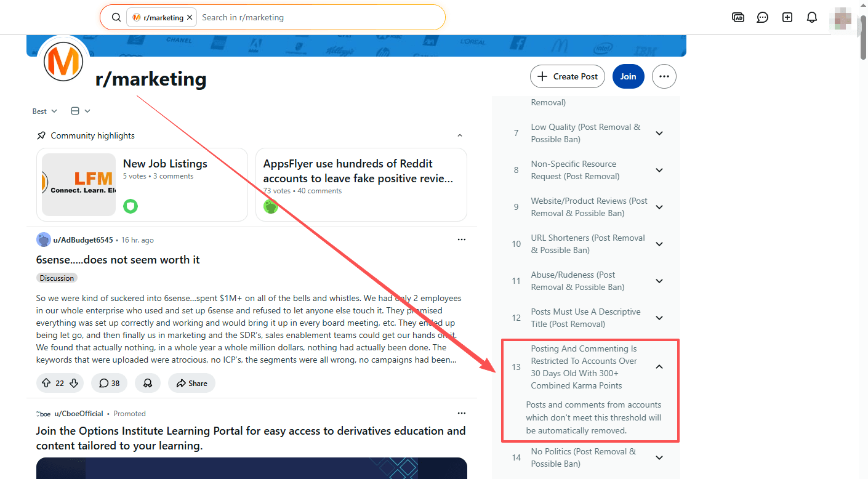Click the "73 votes • 40 comments" text
Viewport: 868px width, 479px height.
click(x=302, y=191)
